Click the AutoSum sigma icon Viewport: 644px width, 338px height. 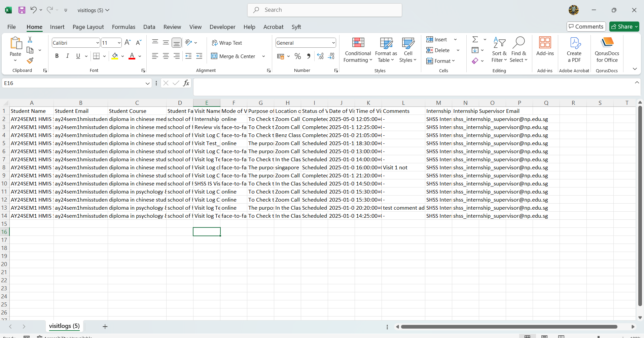coord(475,40)
